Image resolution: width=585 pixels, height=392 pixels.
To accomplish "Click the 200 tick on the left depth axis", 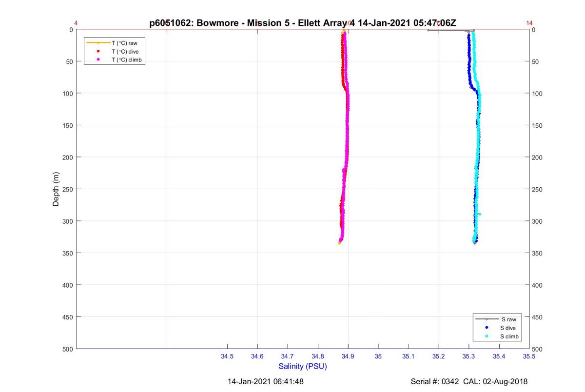I will [67, 157].
